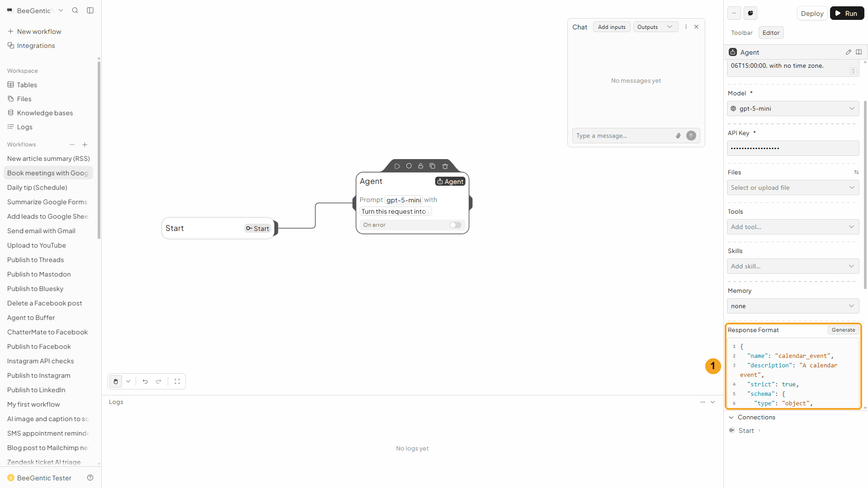Screen dimensions: 868x488
Task: Open the Model gpt-5-mini dropdown
Action: tap(793, 108)
